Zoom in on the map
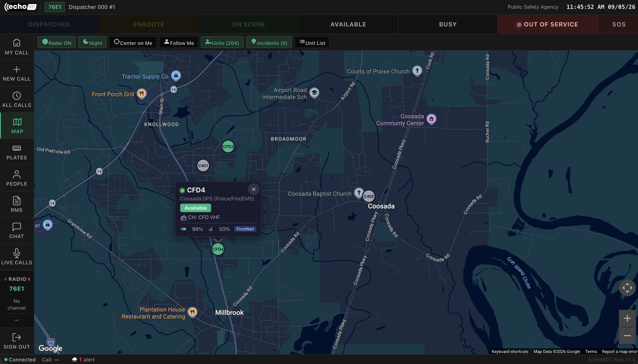Viewport: 638px width, 364px height. pos(627,318)
